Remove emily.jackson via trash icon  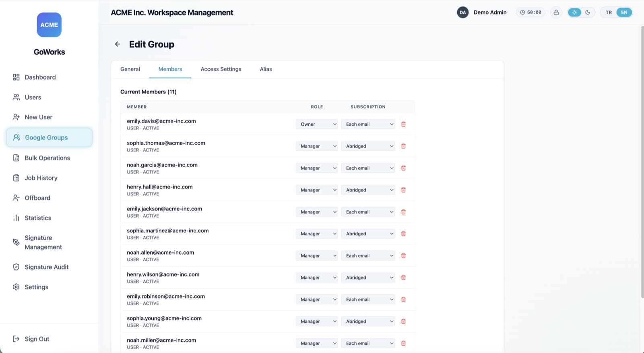coord(403,212)
